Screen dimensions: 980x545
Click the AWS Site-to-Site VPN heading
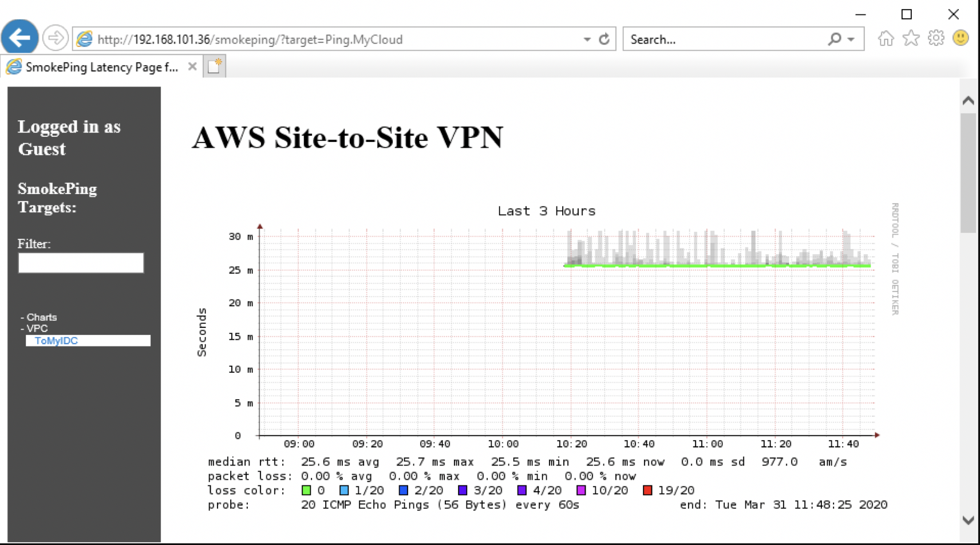347,138
